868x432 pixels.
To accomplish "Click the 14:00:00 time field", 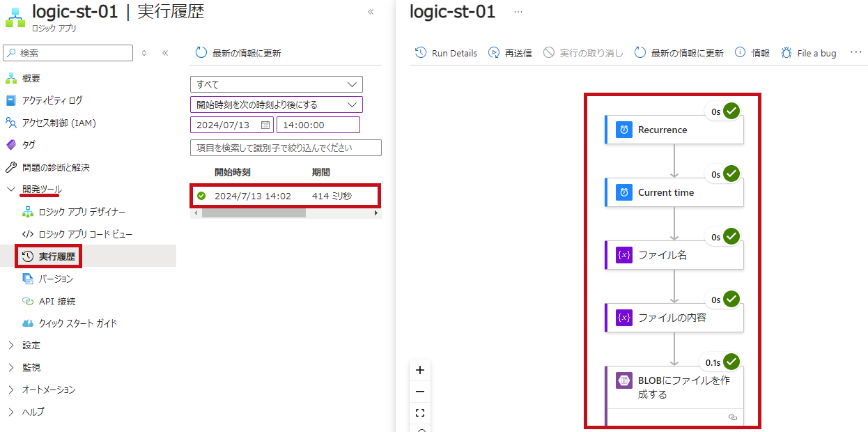I will (318, 125).
